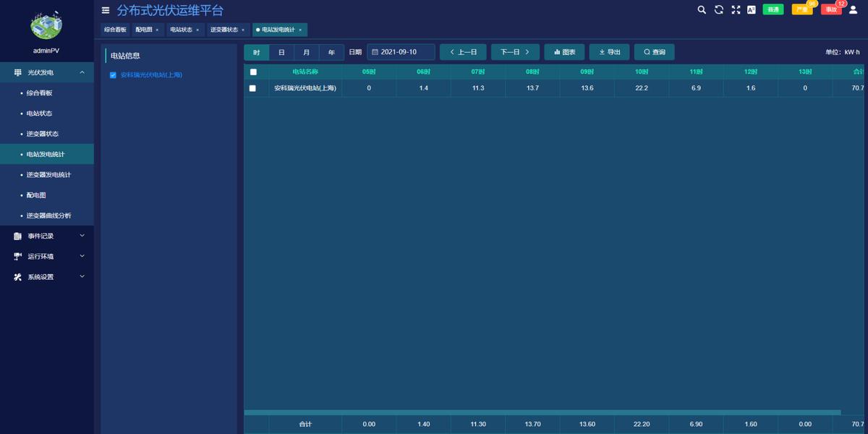Tick the select-all checkbox in table header
Image resolution: width=868 pixels, height=434 pixels.
point(253,72)
